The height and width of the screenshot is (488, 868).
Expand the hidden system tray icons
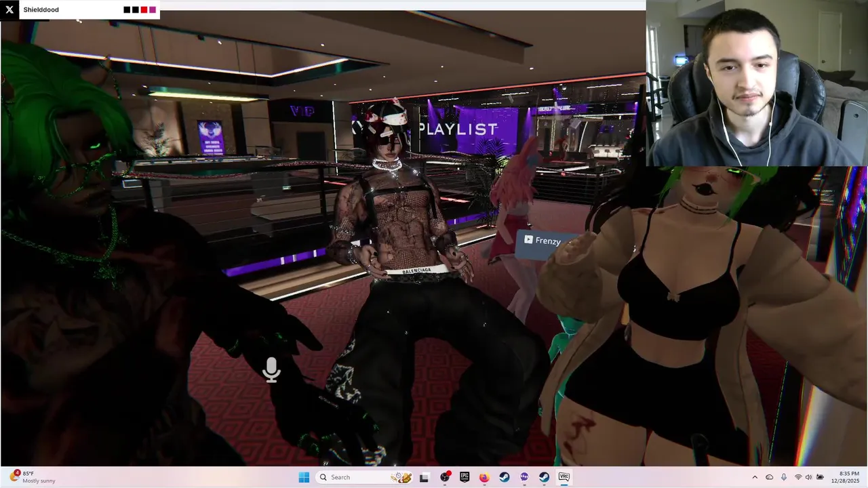pyautogui.click(x=755, y=477)
